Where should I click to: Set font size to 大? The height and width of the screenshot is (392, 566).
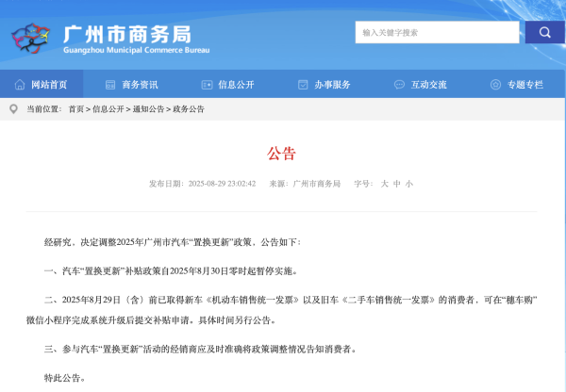384,184
